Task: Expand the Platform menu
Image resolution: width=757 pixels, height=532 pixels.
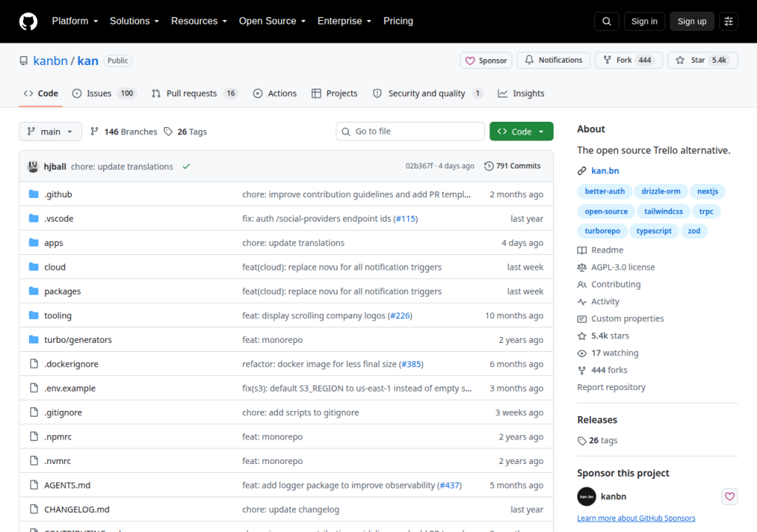Action: click(x=75, y=21)
